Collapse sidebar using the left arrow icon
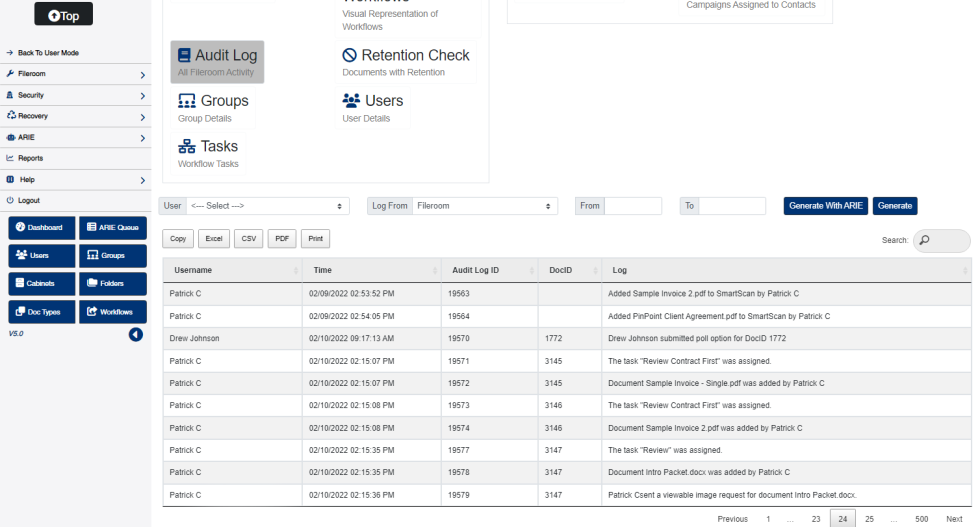980x527 pixels. point(136,334)
